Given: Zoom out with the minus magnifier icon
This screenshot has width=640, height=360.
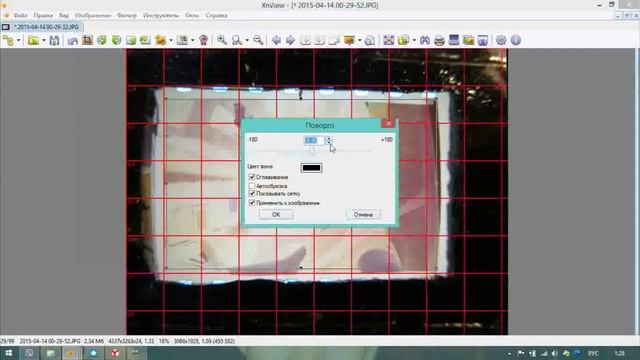Looking at the screenshot, I should [x=258, y=40].
